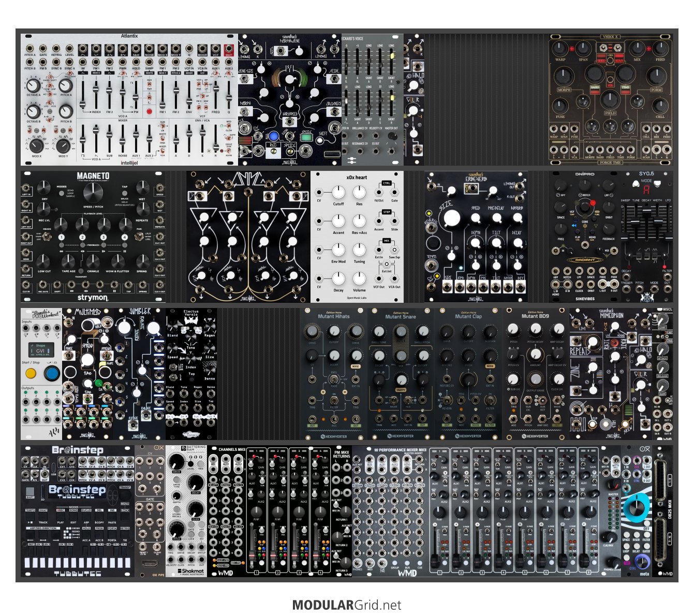Click the MODULARGrid.net logo text
The image size is (694, 616).
(347, 605)
